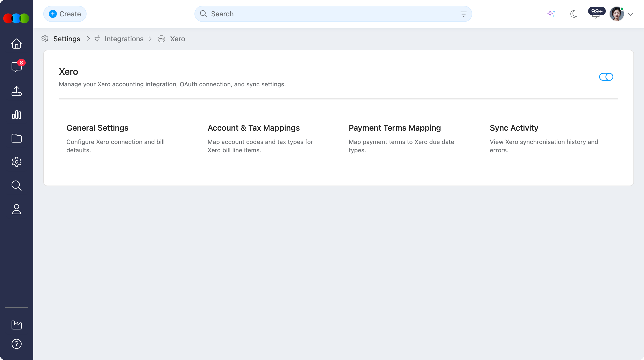Click 'Map account codes and tax types' description
Screen dimensions: 644x360
tap(260, 146)
